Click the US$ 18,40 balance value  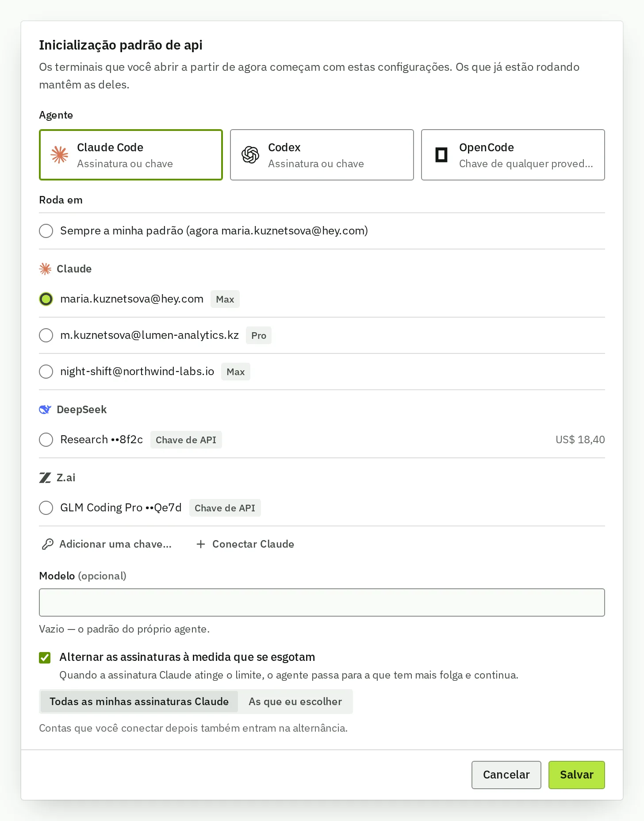pos(580,440)
